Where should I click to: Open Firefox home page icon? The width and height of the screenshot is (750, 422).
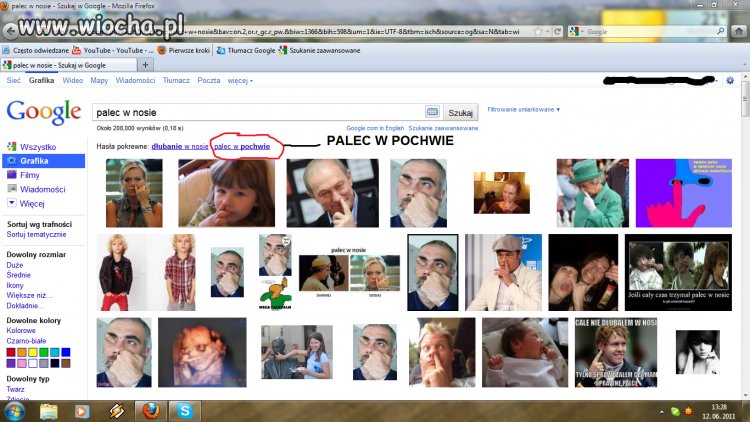[x=739, y=32]
